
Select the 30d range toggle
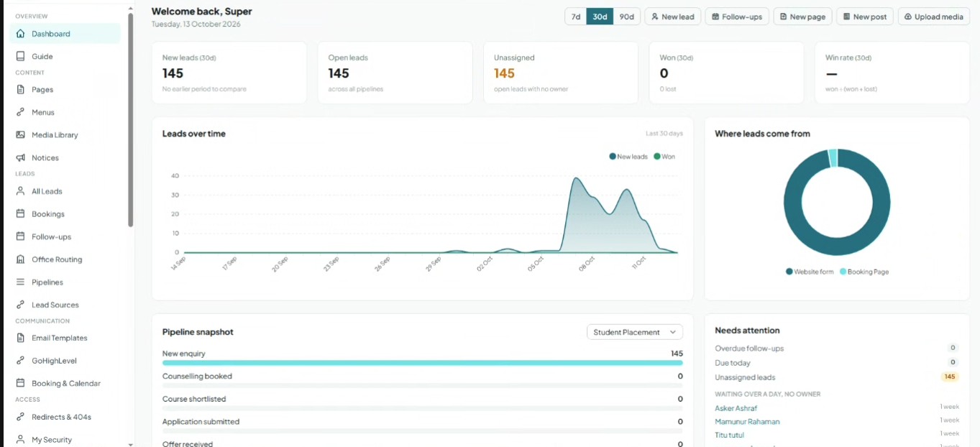600,17
